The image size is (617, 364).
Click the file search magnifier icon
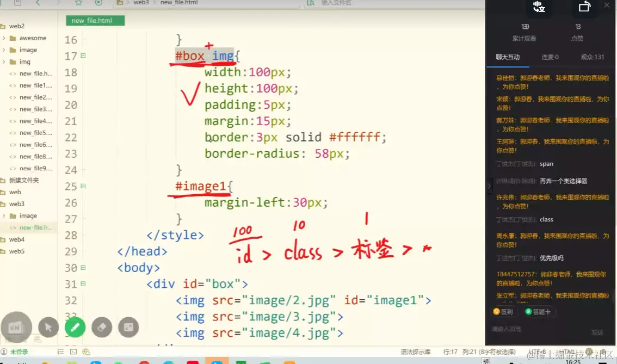click(x=311, y=2)
